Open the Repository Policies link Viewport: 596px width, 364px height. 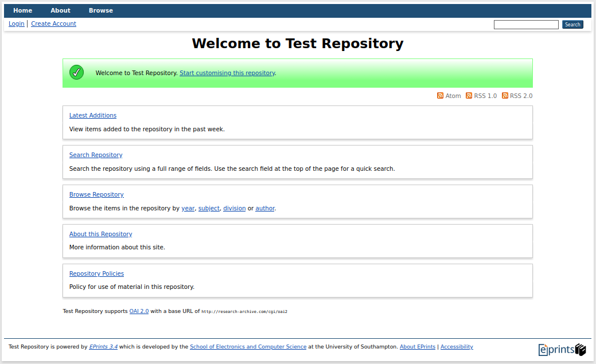pyautogui.click(x=96, y=273)
